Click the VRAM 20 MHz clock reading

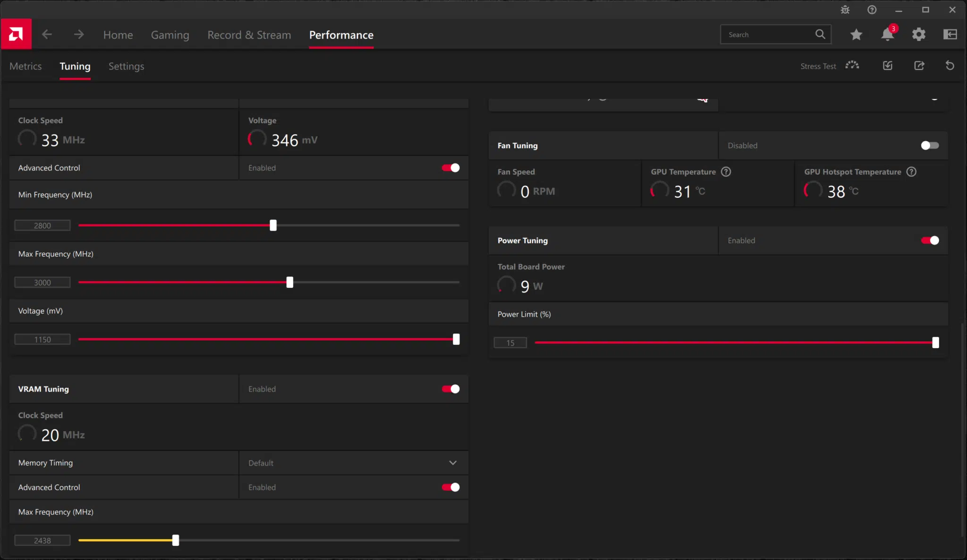[x=63, y=435]
